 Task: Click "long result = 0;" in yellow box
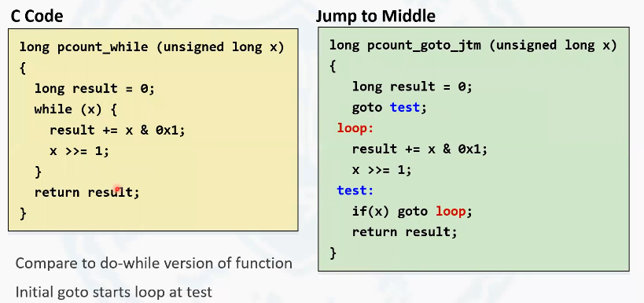[x=94, y=89]
